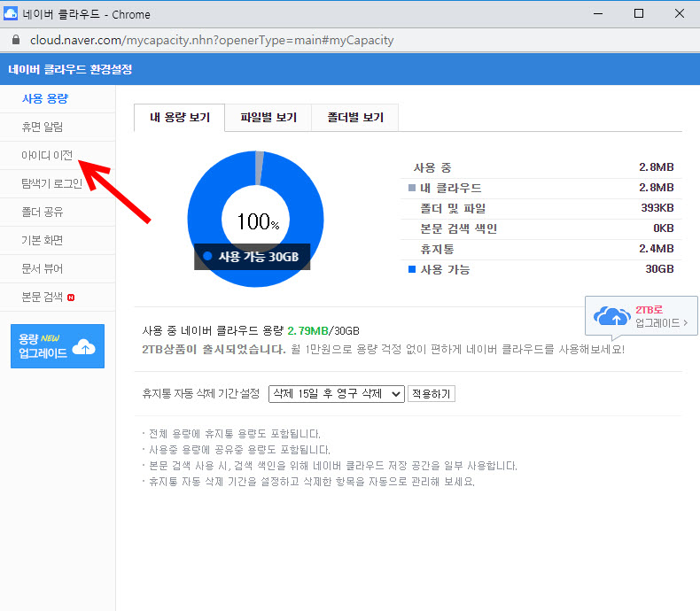Click the 휴지통 row in the usage table
Image resolution: width=700 pixels, height=611 pixels.
tap(541, 249)
